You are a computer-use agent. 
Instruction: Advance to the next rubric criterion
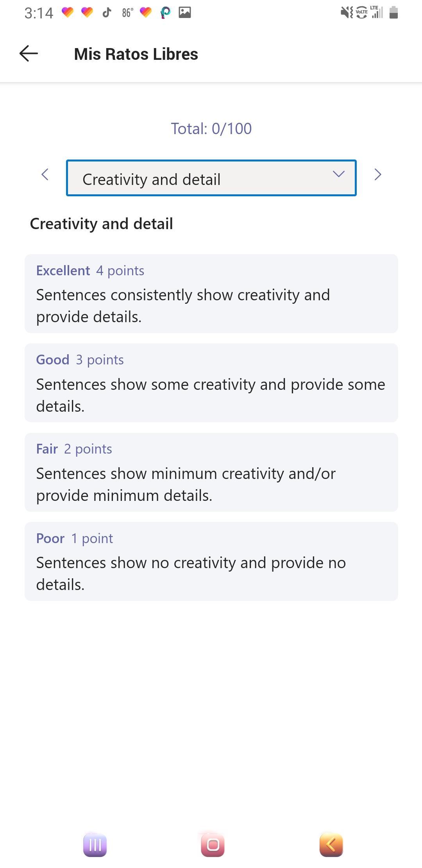tap(377, 174)
